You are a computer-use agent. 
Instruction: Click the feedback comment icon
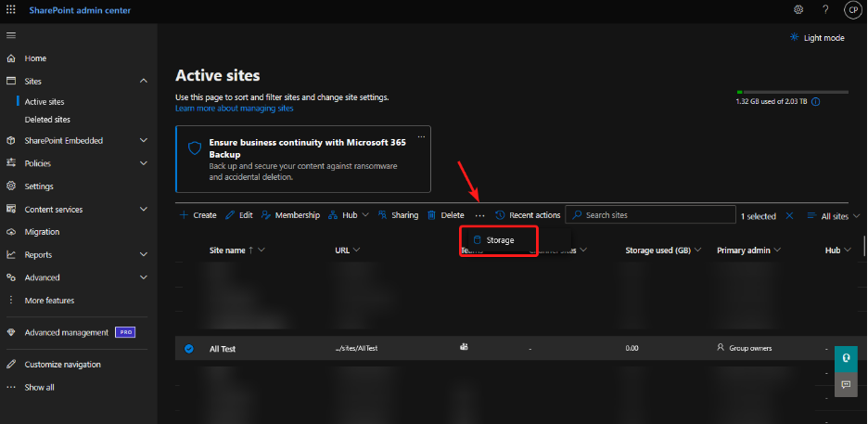pos(846,384)
